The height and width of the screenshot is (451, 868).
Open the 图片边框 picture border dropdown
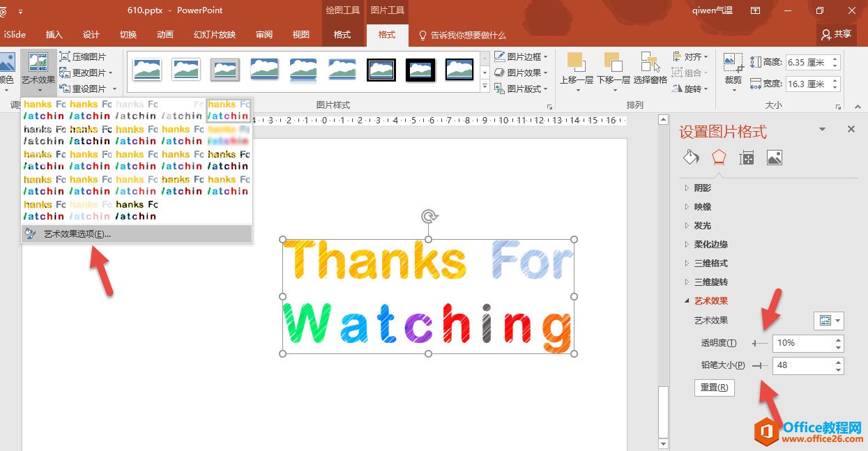520,56
